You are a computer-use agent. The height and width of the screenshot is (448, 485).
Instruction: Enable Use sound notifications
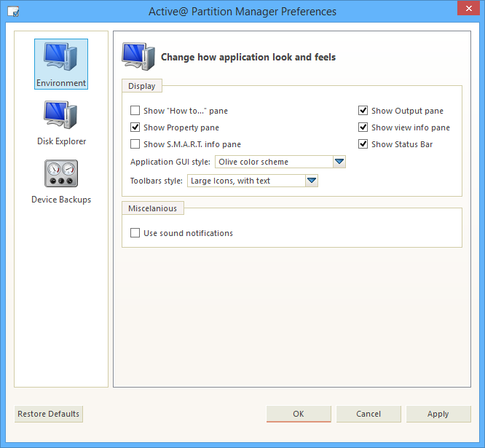135,232
